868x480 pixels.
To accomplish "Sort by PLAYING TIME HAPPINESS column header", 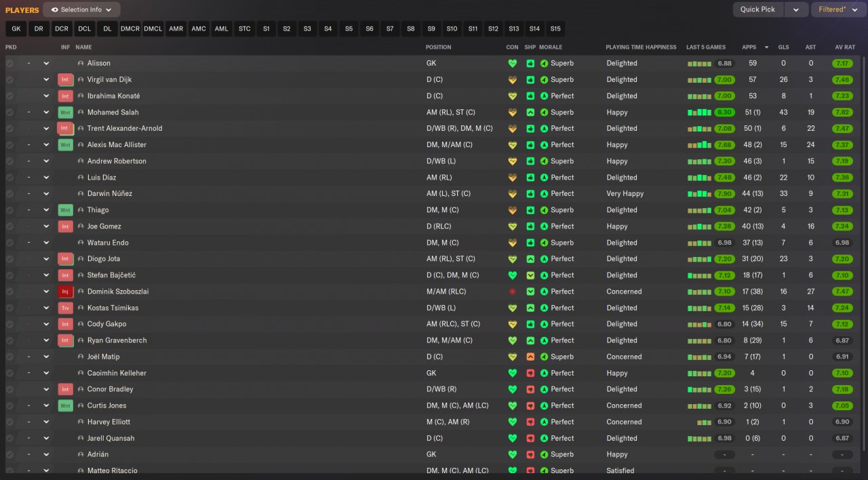I will coord(641,47).
